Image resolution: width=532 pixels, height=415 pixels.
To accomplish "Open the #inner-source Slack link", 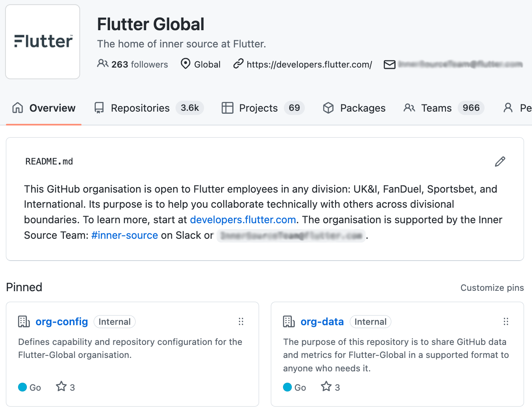I will [x=125, y=235].
